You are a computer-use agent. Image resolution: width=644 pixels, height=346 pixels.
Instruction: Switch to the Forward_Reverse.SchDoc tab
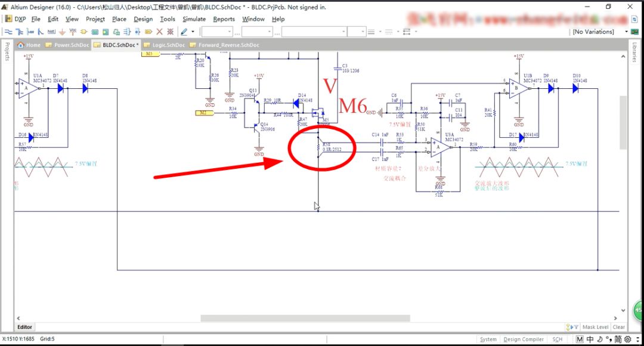(x=225, y=45)
